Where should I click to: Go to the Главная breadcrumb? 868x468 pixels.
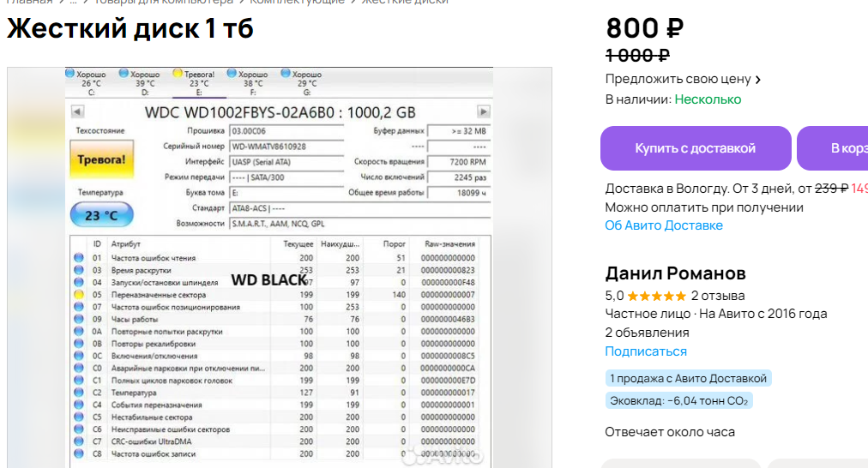[x=29, y=2]
